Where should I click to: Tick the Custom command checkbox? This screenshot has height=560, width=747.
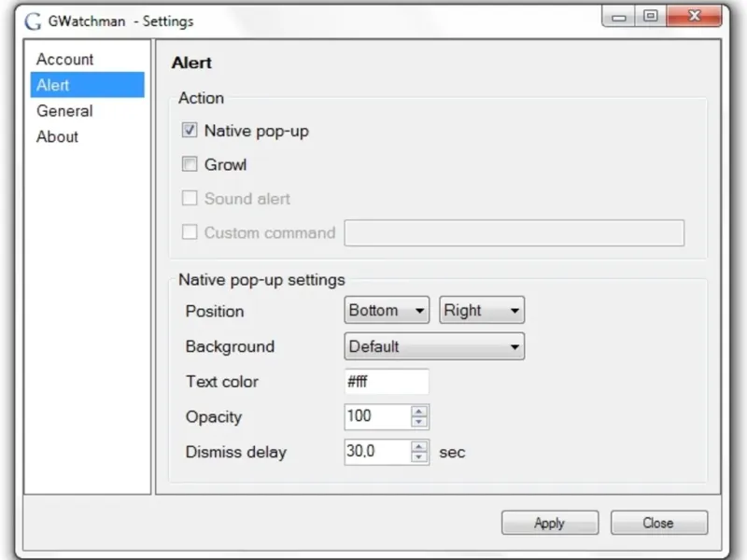point(190,232)
